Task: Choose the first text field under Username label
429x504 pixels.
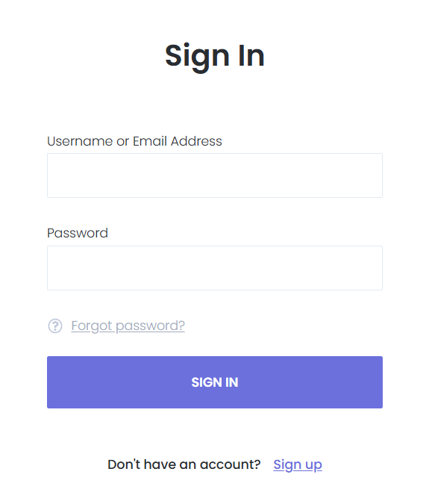Action: pos(215,175)
